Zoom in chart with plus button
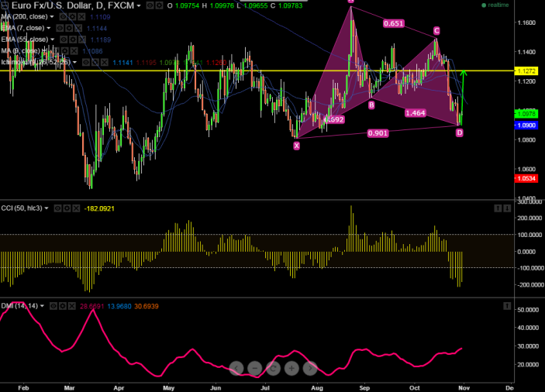545x392 pixels. coord(291,369)
